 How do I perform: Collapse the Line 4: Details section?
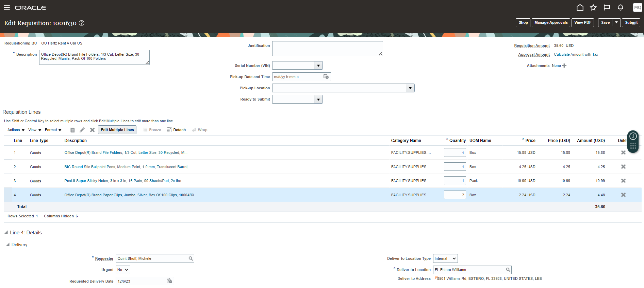click(6, 233)
